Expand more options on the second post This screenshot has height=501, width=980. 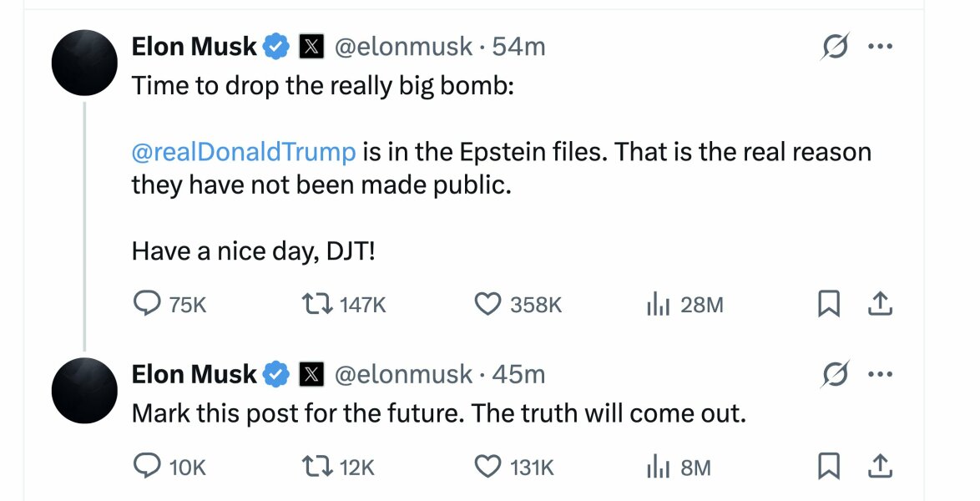click(x=880, y=376)
